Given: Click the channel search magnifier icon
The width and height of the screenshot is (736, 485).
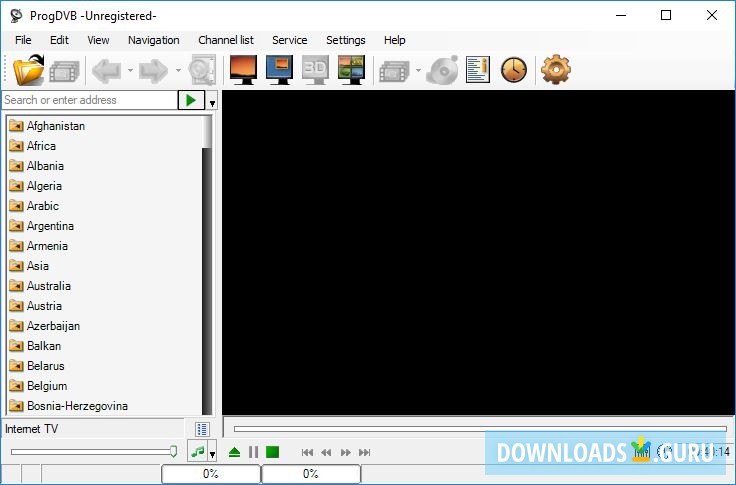Looking at the screenshot, I should (202, 70).
